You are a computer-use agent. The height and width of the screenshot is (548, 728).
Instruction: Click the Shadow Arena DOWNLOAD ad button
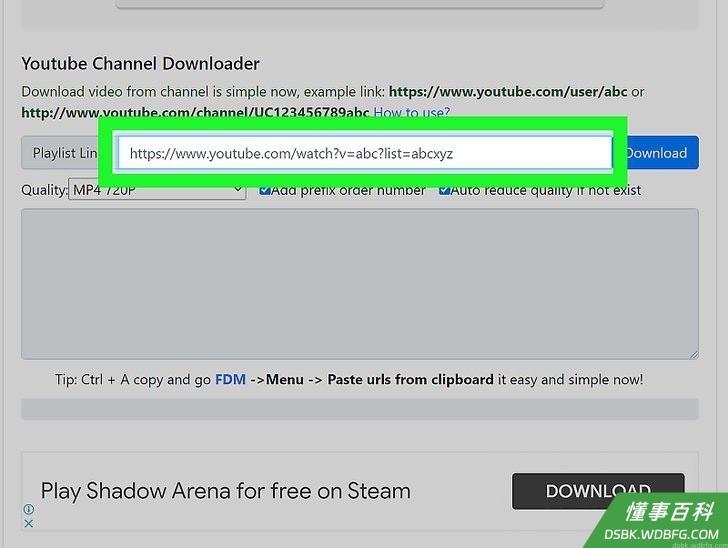pos(598,491)
